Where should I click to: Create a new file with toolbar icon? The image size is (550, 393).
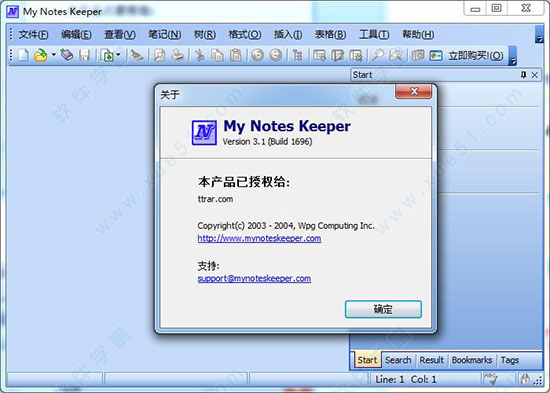24,55
